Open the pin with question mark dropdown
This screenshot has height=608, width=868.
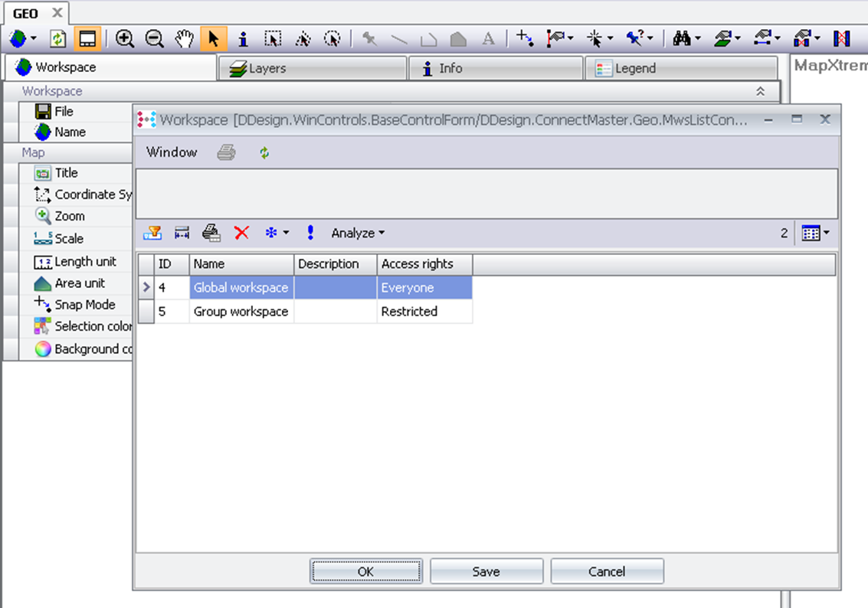point(650,38)
